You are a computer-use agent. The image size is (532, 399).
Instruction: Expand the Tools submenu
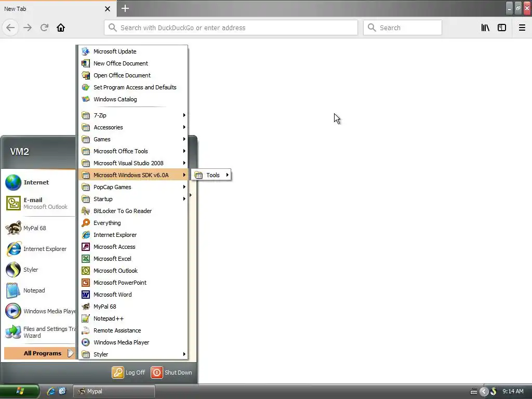pyautogui.click(x=211, y=175)
